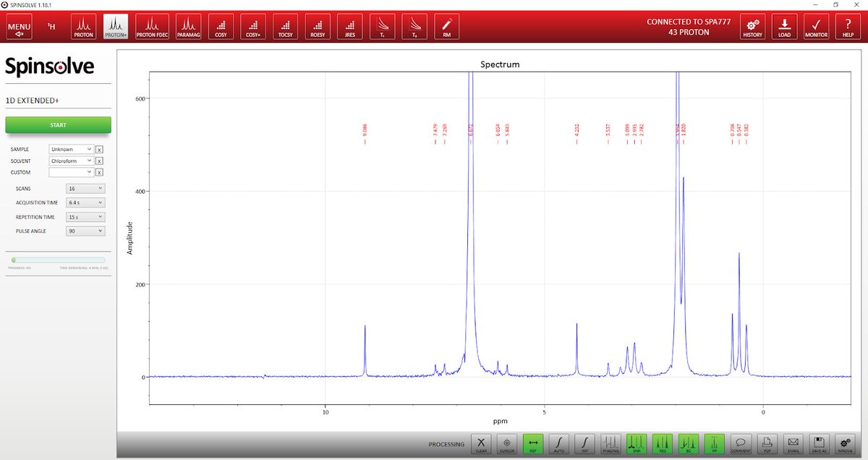This screenshot has height=460, width=868.
Task: Click the Spectrum plot title
Action: 500,64
